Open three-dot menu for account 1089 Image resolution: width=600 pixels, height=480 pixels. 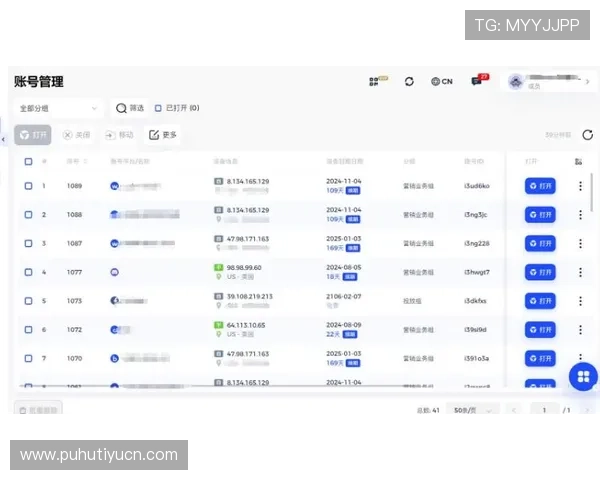click(580, 186)
